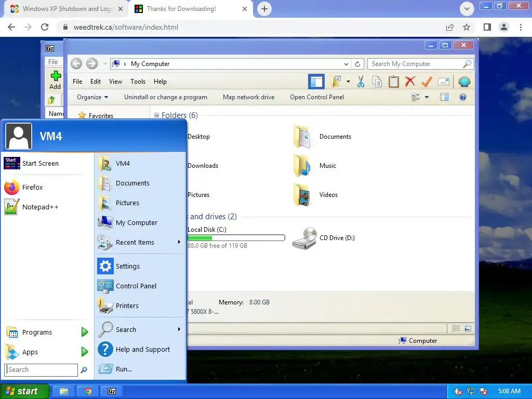Screen dimensions: 532x399
Task: Open Pictures in the start menu
Action: pos(140,203)
